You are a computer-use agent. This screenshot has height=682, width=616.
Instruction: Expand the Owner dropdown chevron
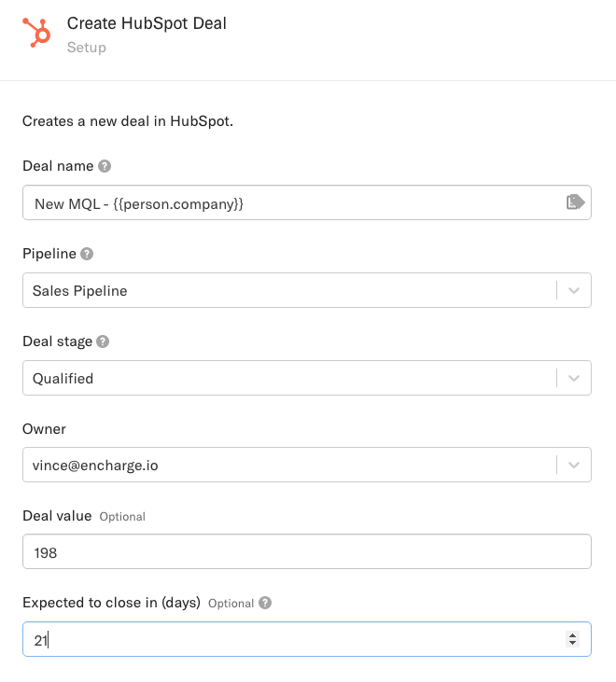573,465
